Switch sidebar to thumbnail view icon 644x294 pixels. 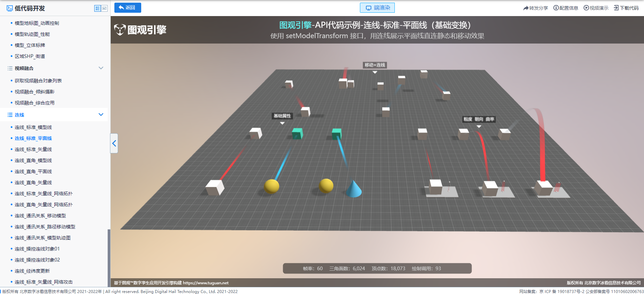coord(104,8)
